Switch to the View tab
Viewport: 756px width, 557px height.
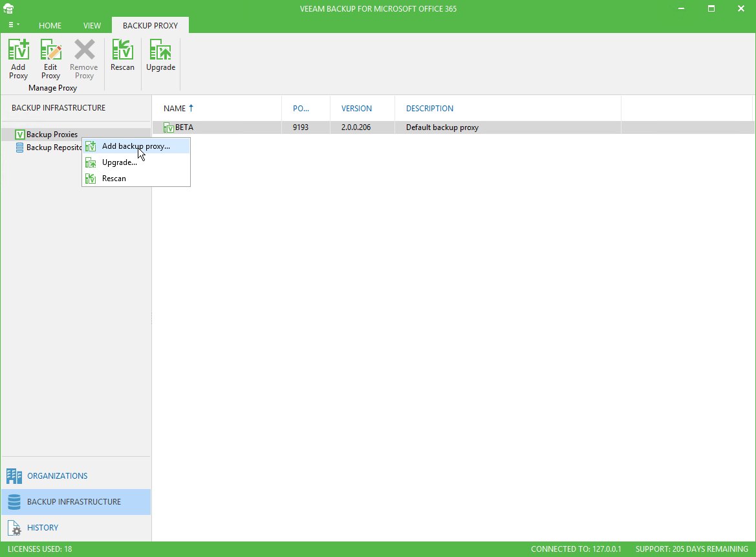pos(92,26)
